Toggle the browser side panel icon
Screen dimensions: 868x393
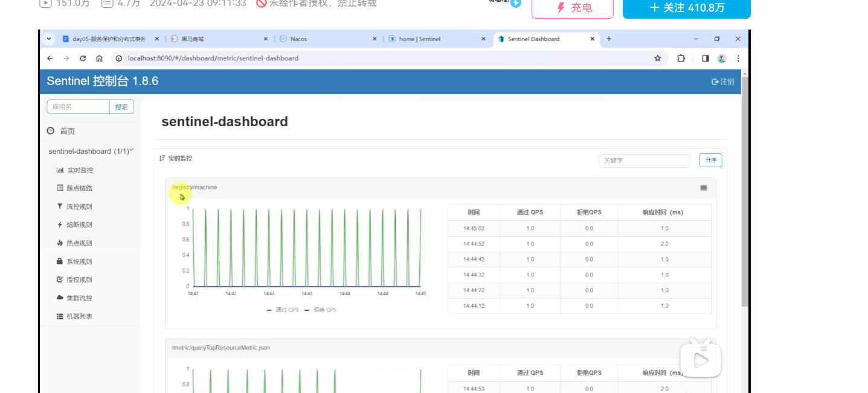click(705, 59)
